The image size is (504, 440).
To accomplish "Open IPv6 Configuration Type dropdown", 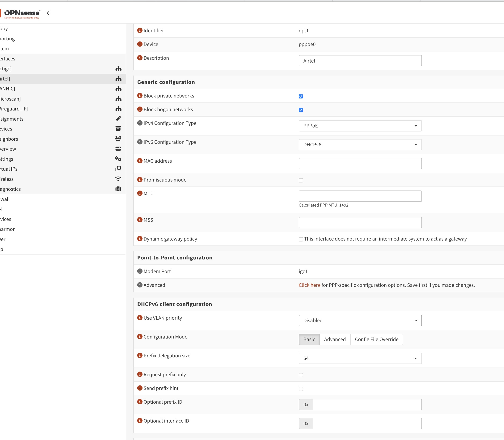I will 360,145.
